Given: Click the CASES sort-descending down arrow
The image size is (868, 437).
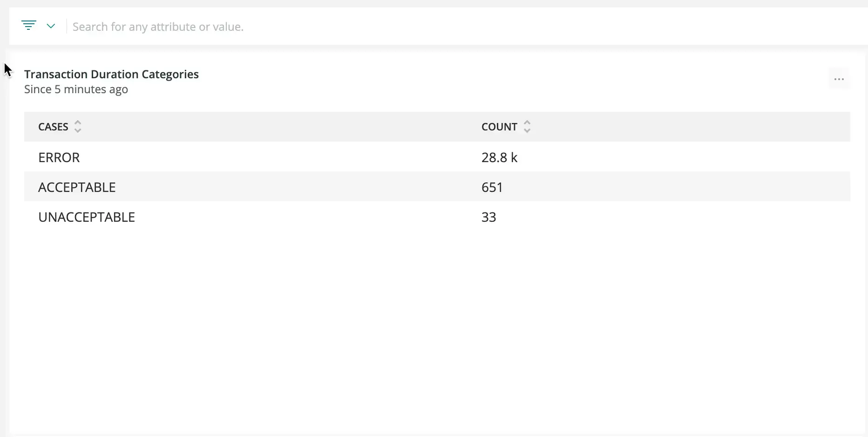Looking at the screenshot, I should (78, 131).
